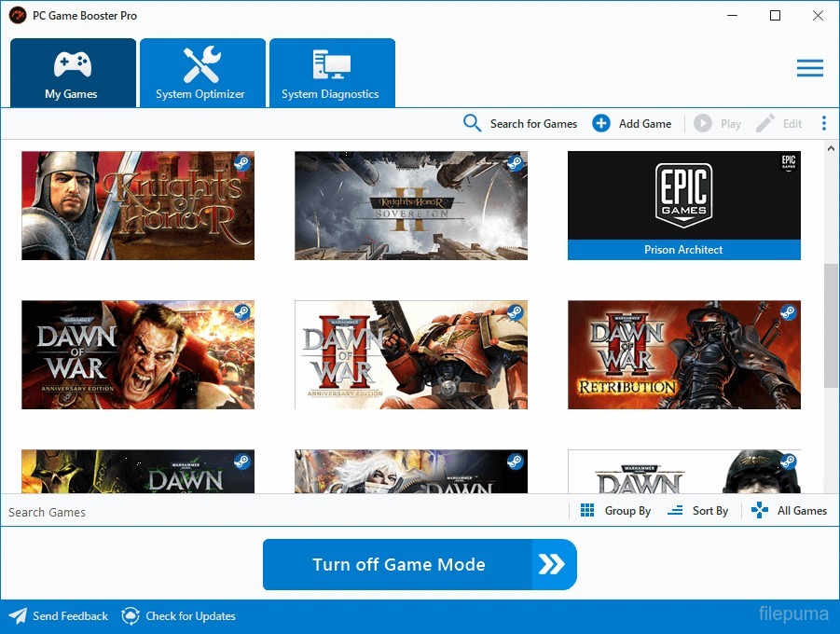The image size is (840, 634).
Task: Click the Check for Updates icon
Action: click(x=131, y=616)
